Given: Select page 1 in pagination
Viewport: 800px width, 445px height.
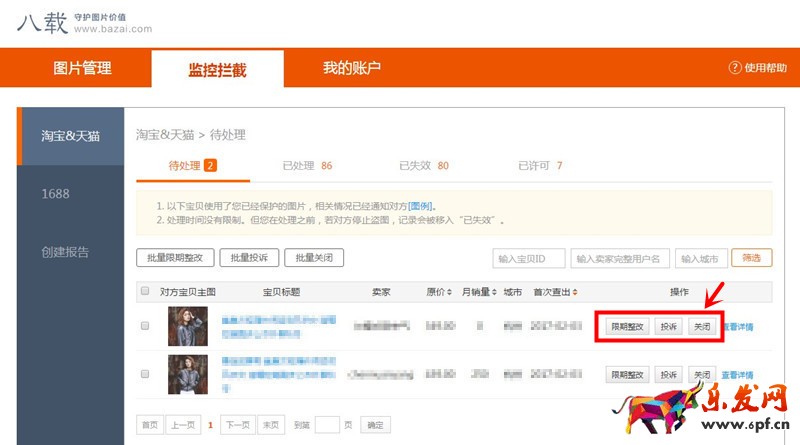Looking at the screenshot, I should point(210,425).
